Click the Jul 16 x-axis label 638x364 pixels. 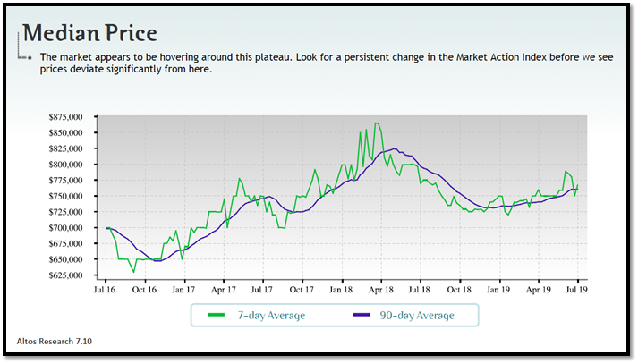(x=105, y=290)
